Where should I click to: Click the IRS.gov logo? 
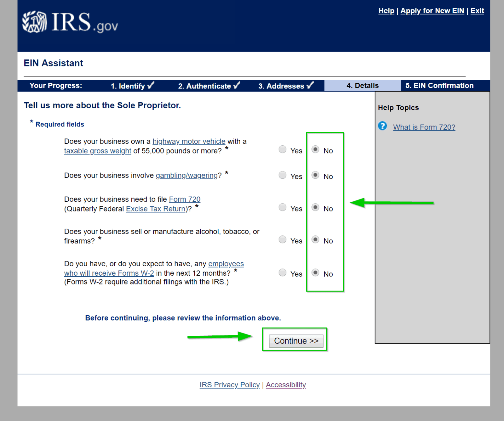coord(70,22)
